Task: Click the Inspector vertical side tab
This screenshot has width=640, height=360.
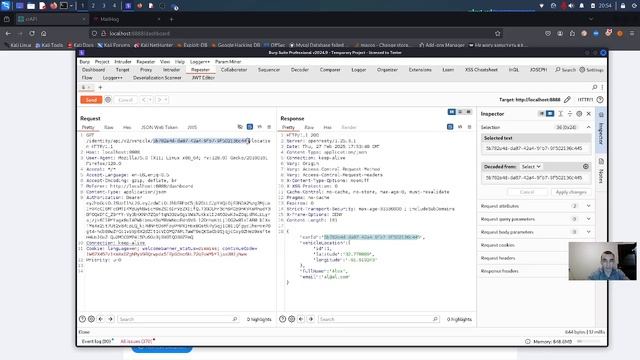Action: (601, 130)
